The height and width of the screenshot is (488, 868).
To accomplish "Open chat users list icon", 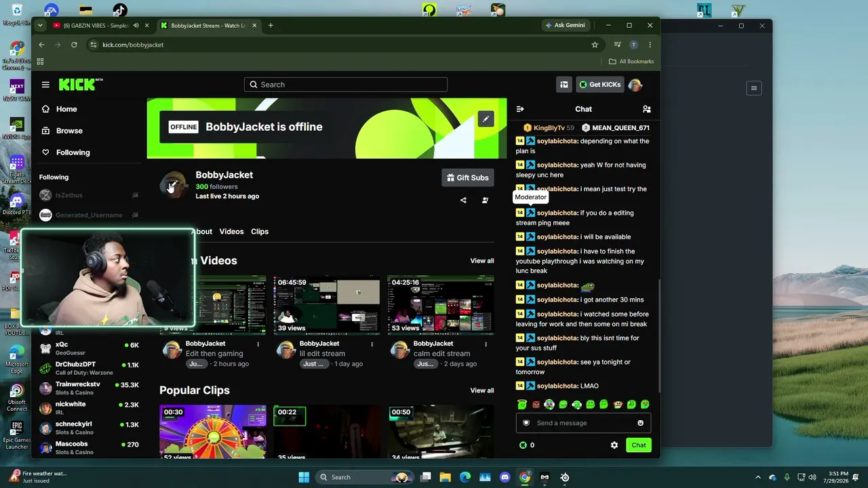I will pos(646,109).
